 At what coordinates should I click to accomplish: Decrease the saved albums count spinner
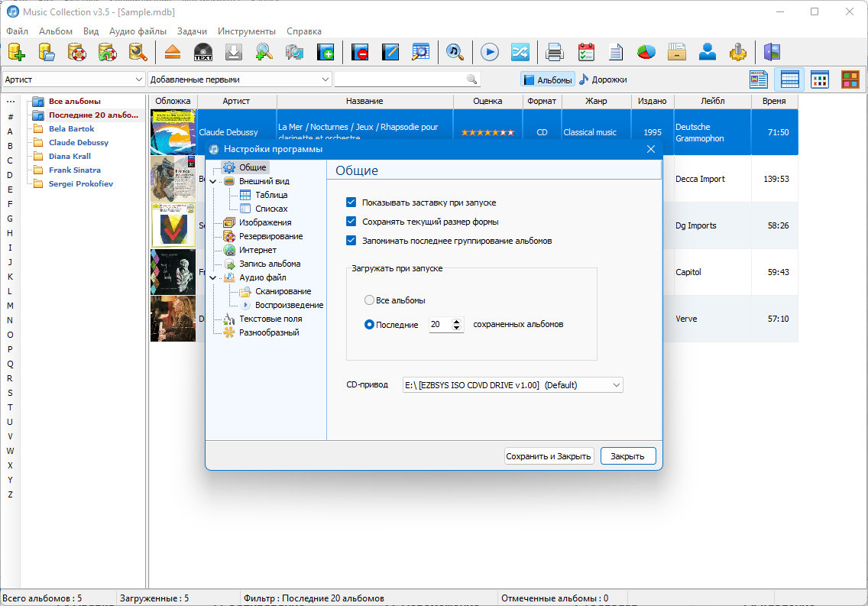point(456,328)
